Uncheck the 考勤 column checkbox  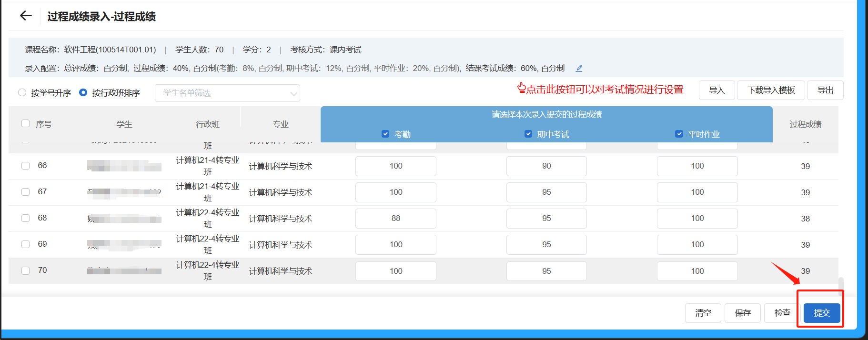coord(385,134)
